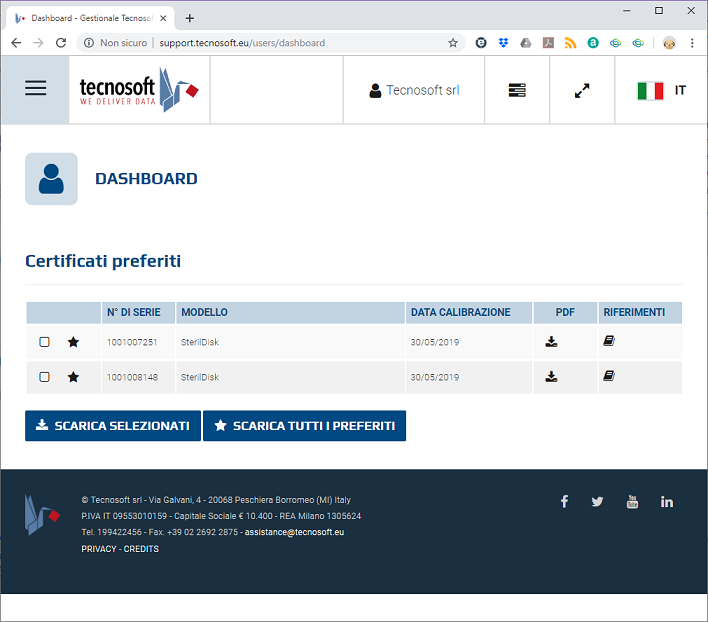Screen dimensions: 708x622
Task: Open the Credits link in the footer
Action: (141, 549)
